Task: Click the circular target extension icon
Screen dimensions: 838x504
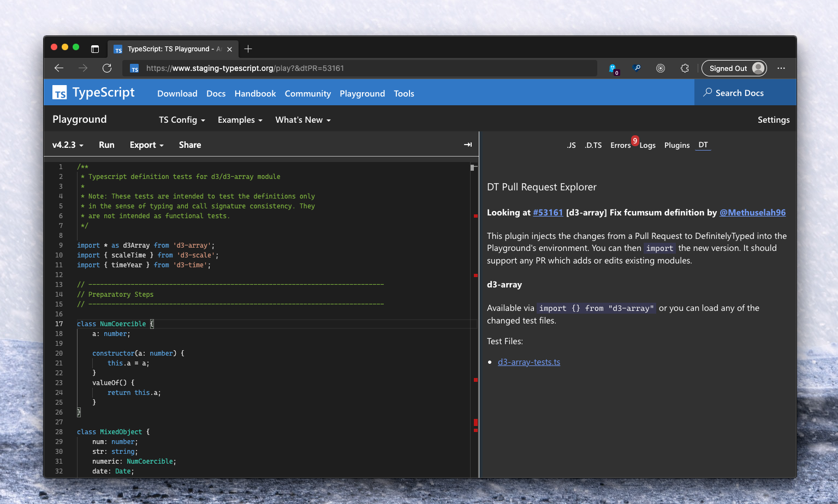Action: tap(661, 68)
